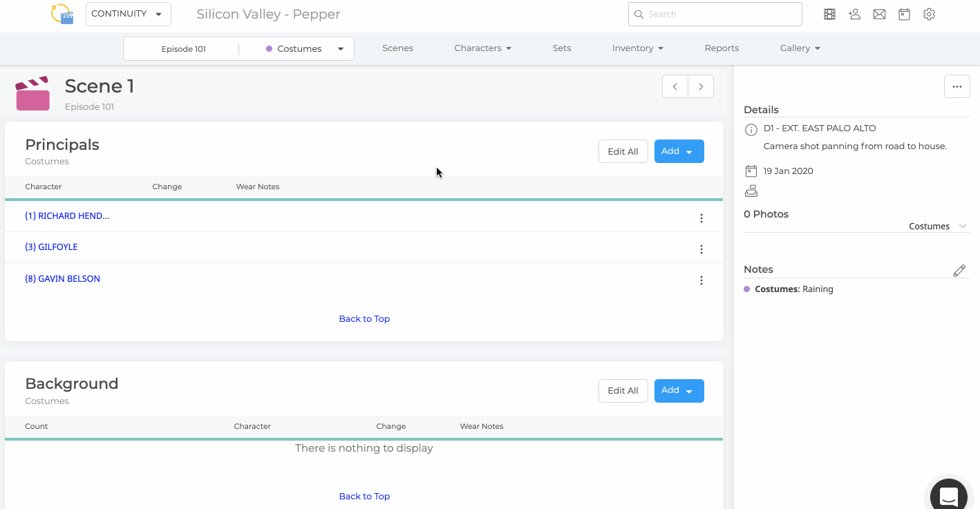Open the CONTINUITY module dropdown
Image resolution: width=980 pixels, height=509 pixels.
click(128, 14)
